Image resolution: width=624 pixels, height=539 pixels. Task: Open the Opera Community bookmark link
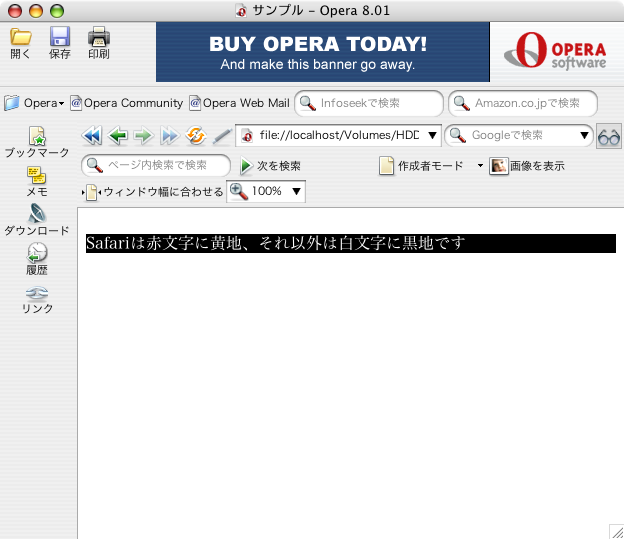point(126,103)
